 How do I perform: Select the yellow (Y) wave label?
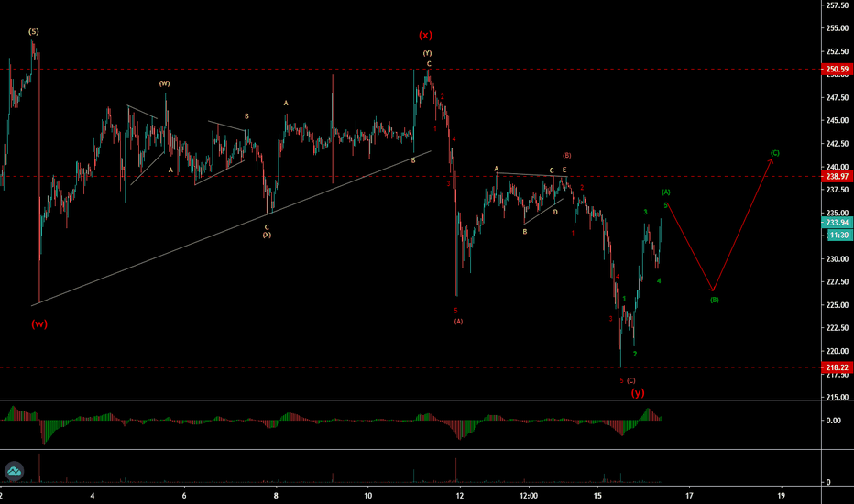[x=428, y=53]
